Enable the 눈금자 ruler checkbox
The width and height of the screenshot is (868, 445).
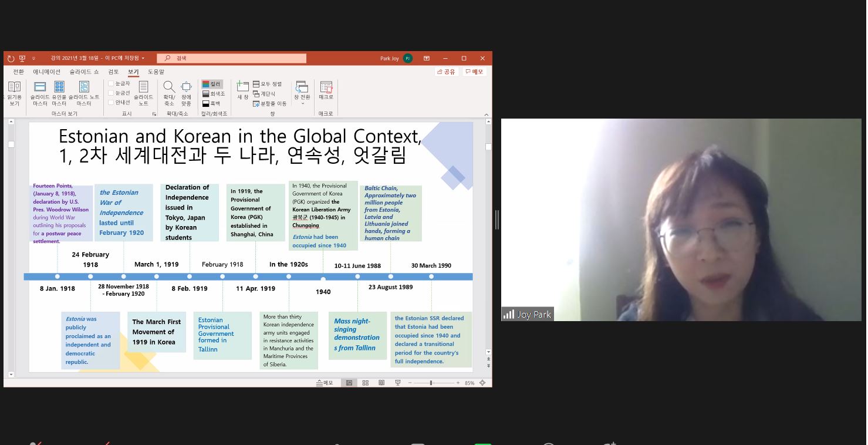pos(111,84)
